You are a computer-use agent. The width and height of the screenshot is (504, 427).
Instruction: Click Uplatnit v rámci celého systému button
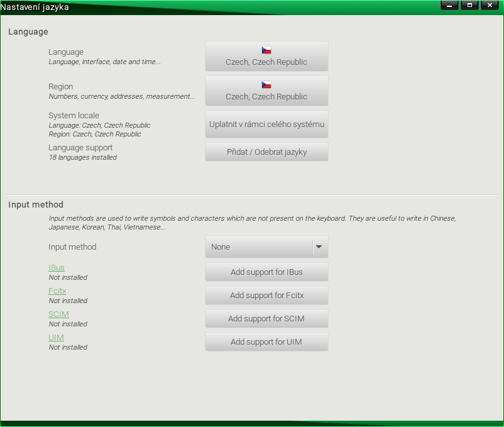tap(266, 124)
